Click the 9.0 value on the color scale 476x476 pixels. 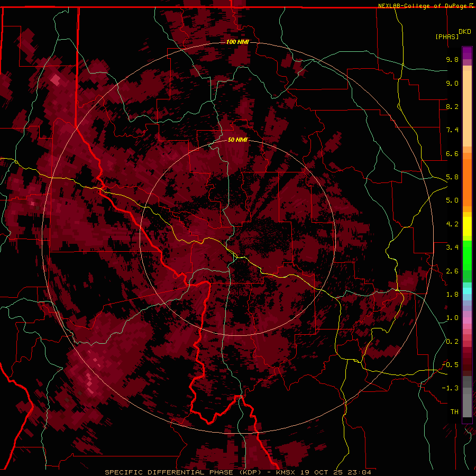[452, 83]
